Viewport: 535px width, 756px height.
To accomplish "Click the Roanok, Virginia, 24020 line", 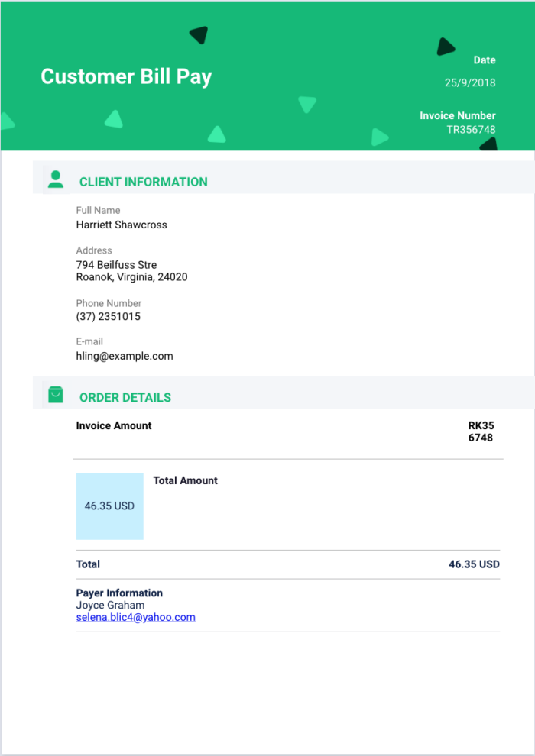I will [131, 277].
